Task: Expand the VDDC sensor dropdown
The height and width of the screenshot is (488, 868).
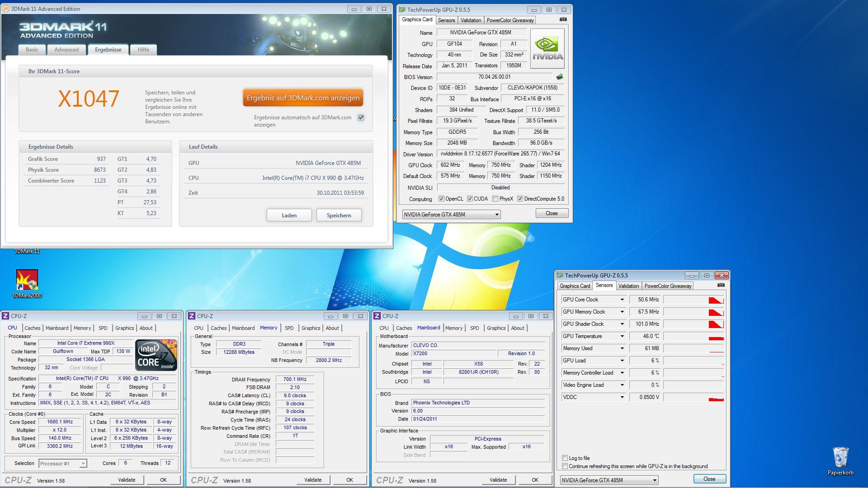Action: tap(622, 397)
